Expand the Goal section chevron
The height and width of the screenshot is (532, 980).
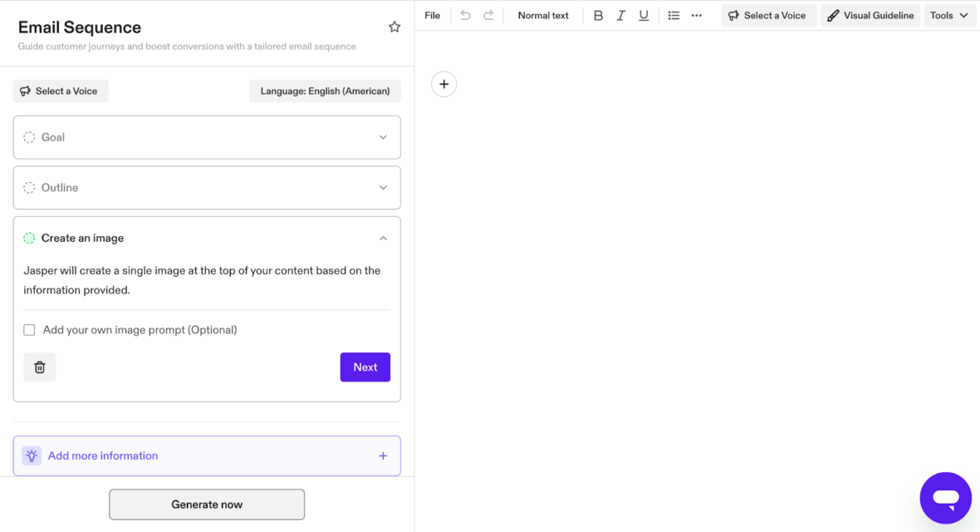(383, 137)
